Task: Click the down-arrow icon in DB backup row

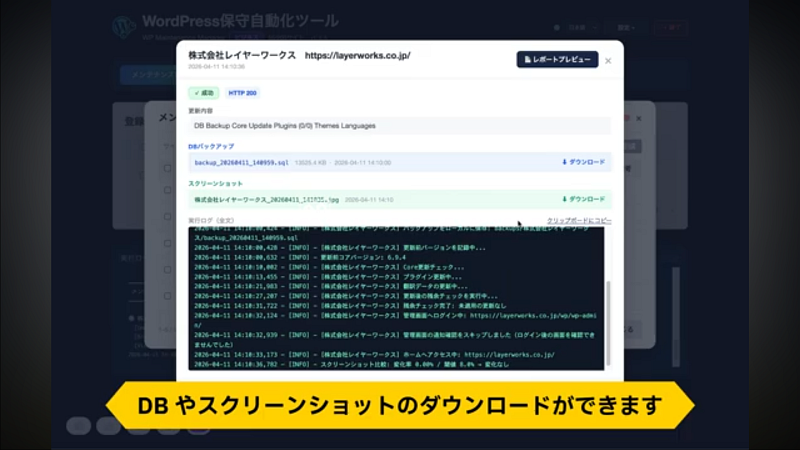Action: click(x=564, y=162)
